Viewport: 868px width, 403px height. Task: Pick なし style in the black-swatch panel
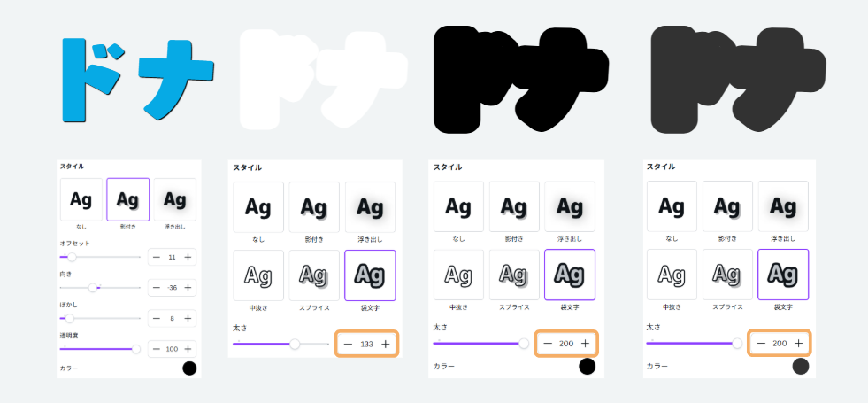458,206
